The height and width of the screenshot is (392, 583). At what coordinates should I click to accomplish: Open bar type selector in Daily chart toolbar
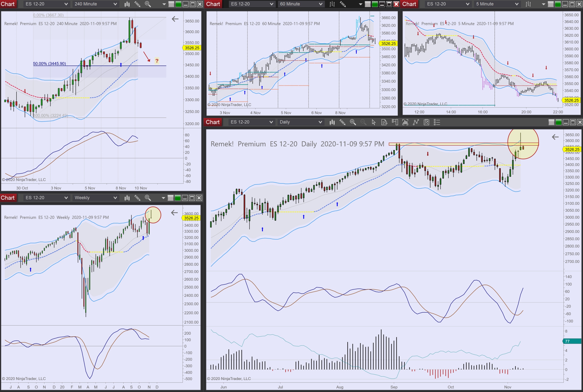click(x=332, y=122)
